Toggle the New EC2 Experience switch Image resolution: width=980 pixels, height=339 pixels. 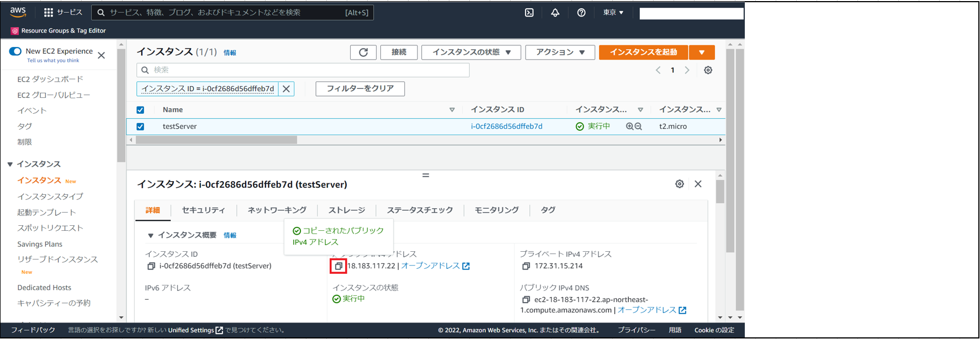[x=15, y=51]
